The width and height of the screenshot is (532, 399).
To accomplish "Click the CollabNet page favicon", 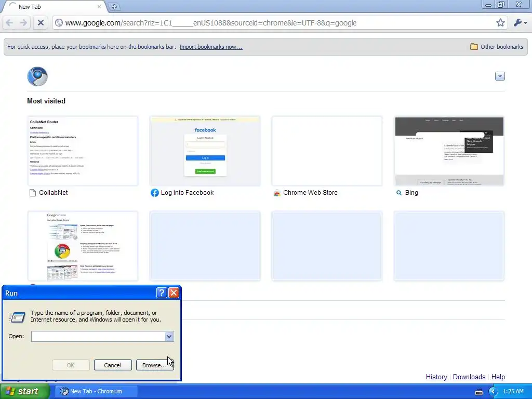I will tap(33, 193).
